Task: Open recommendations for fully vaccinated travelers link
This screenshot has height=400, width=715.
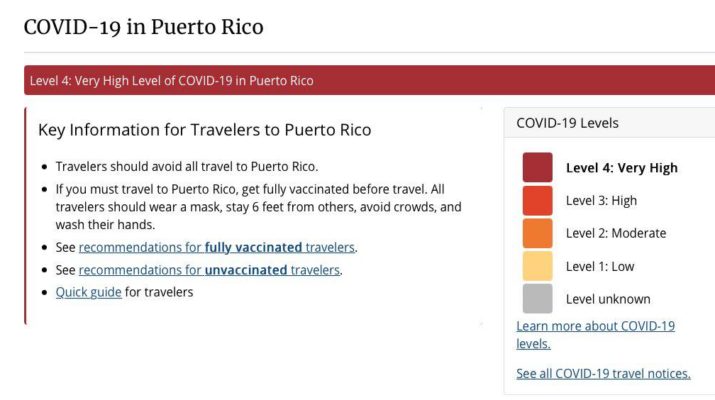Action: (x=217, y=247)
